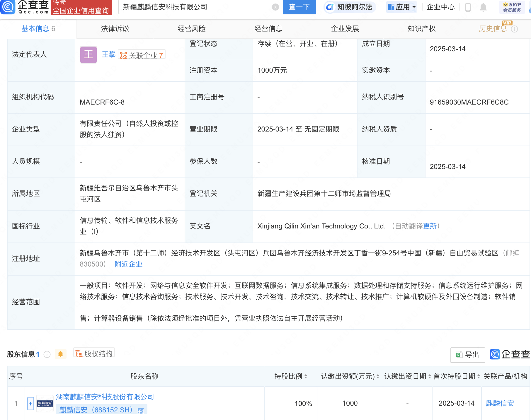Image resolution: width=531 pixels, height=420 pixels.
Task: Click the info icon beside 历史信息
Action: [x=514, y=29]
